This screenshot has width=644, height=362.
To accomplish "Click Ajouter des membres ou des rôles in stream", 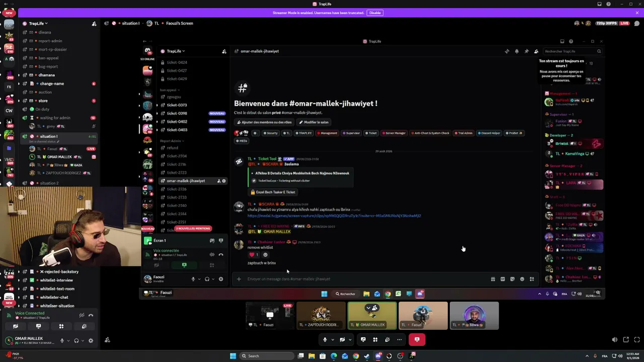I will coord(265,122).
